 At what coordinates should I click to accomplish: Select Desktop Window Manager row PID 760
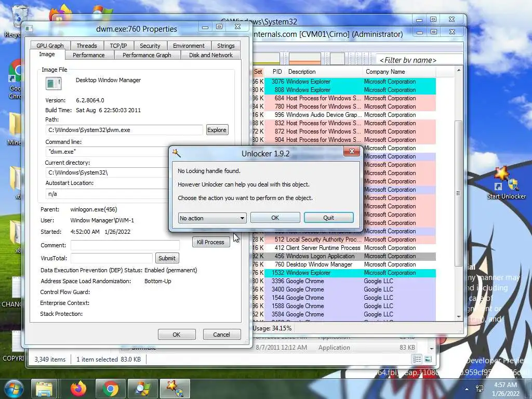344,264
